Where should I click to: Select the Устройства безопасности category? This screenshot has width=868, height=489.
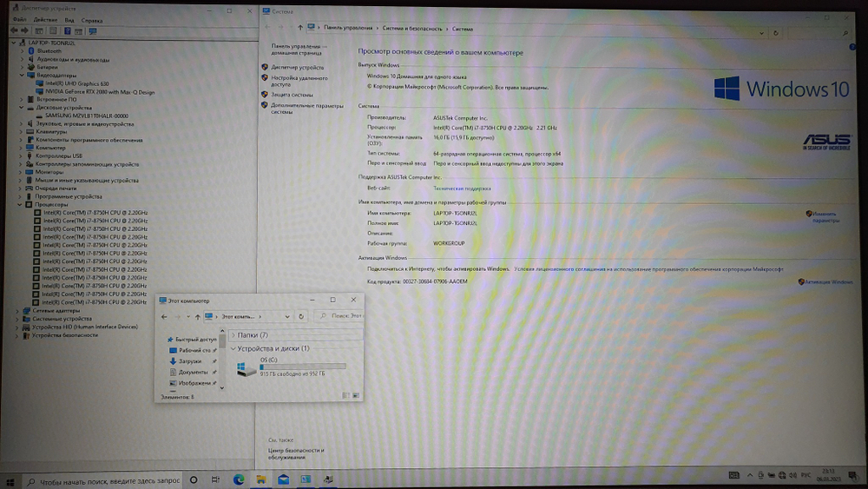tap(65, 335)
